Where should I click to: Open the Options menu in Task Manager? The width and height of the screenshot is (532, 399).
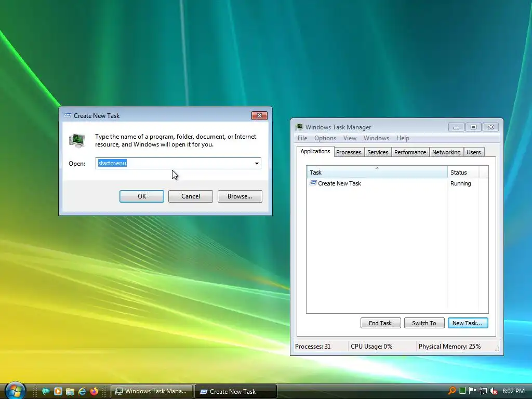pos(325,138)
